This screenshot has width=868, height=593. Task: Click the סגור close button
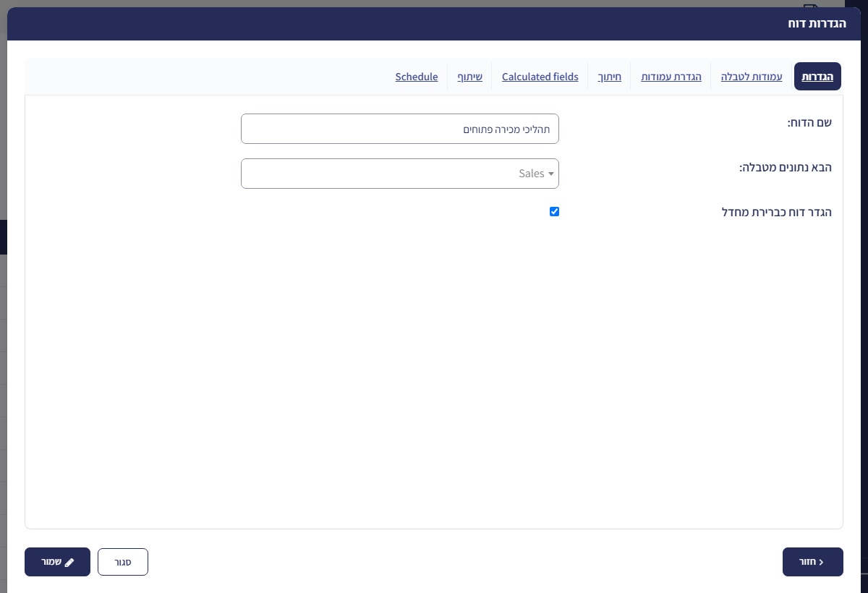tap(123, 562)
